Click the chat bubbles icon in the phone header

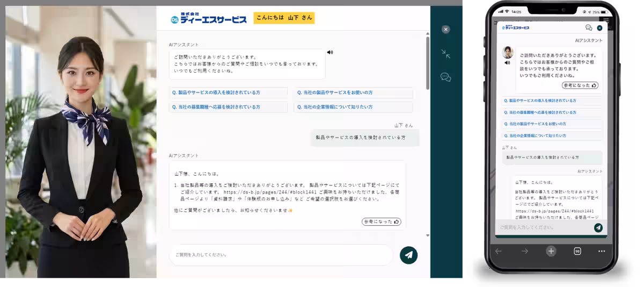coord(589,27)
